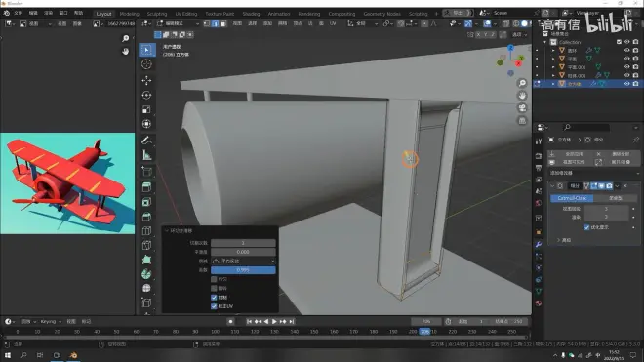
Task: Toggle render camera icon for Collection
Action: pos(636,42)
